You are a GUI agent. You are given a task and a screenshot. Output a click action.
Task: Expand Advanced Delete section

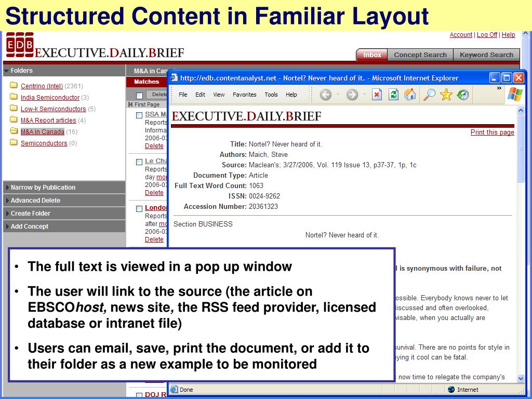pyautogui.click(x=64, y=200)
